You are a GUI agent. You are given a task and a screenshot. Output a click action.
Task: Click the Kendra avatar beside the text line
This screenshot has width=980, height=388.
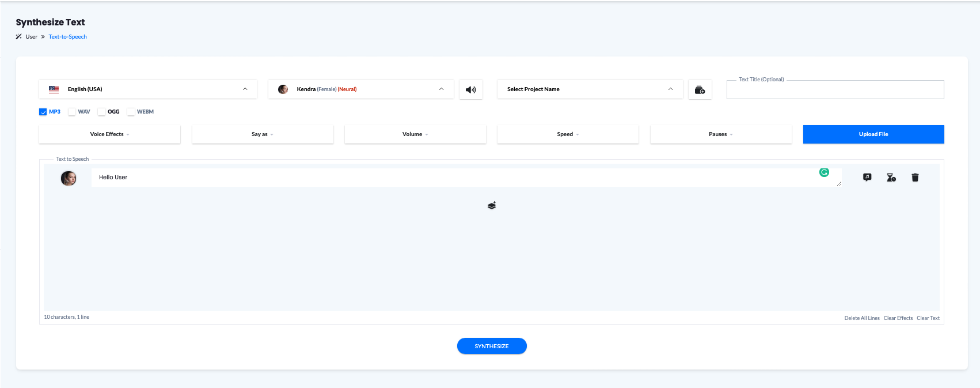(69, 178)
